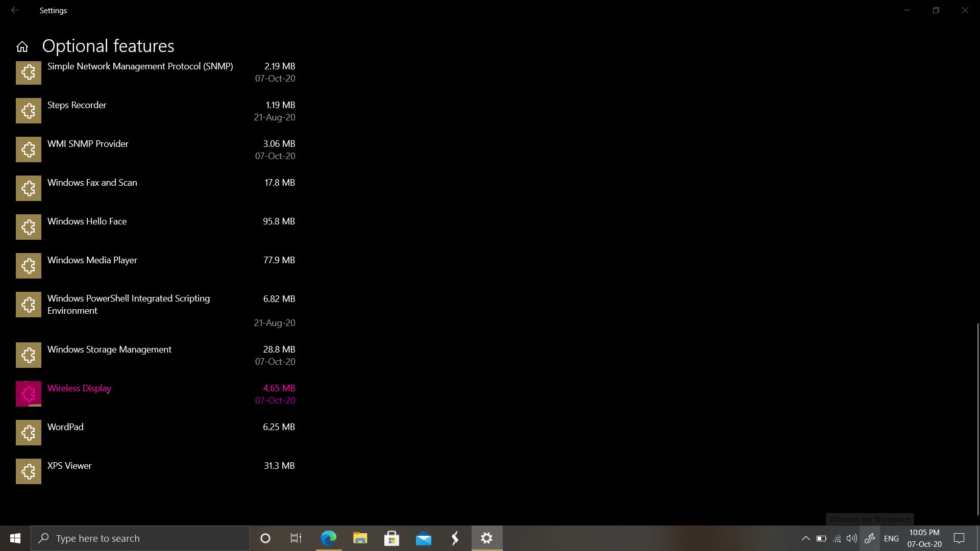Click the Windows Storage Management feature icon
Screen dimensions: 980x551
[x=29, y=355]
